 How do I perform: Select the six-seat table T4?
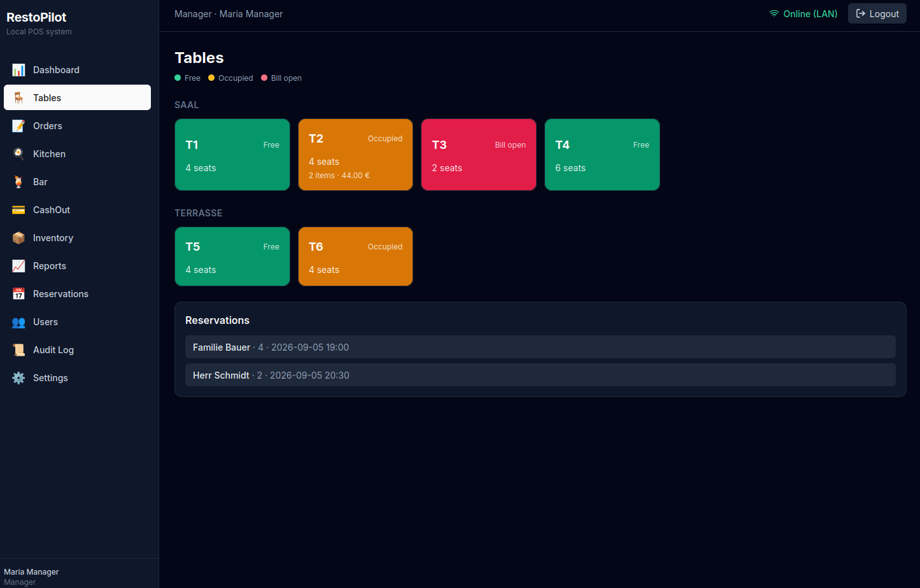point(602,155)
